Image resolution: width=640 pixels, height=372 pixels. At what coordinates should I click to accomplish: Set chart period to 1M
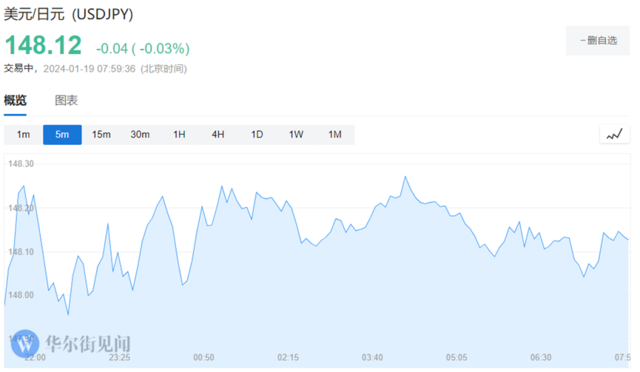(x=335, y=134)
